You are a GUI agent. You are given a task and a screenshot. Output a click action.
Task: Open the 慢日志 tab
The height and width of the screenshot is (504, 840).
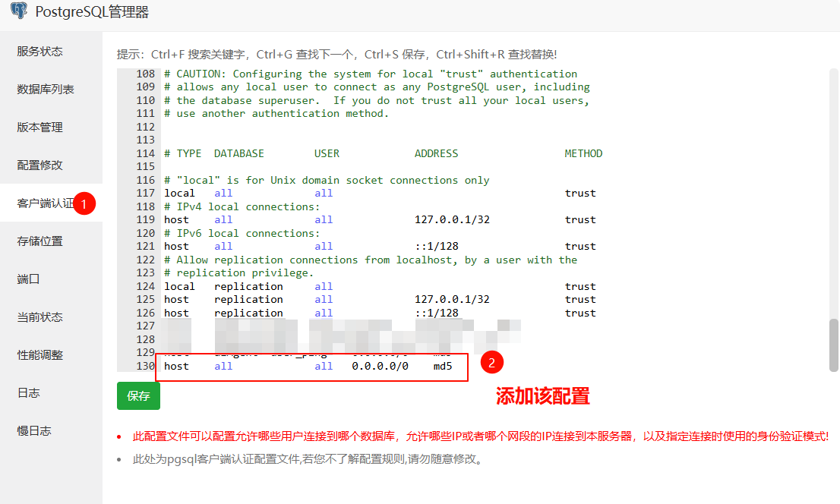point(33,431)
